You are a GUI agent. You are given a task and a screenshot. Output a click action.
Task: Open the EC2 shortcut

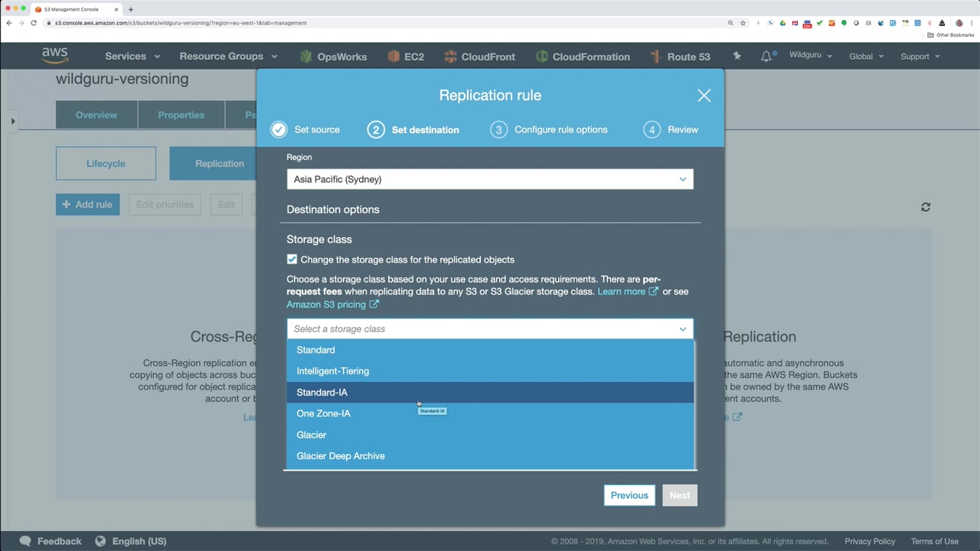(406, 57)
